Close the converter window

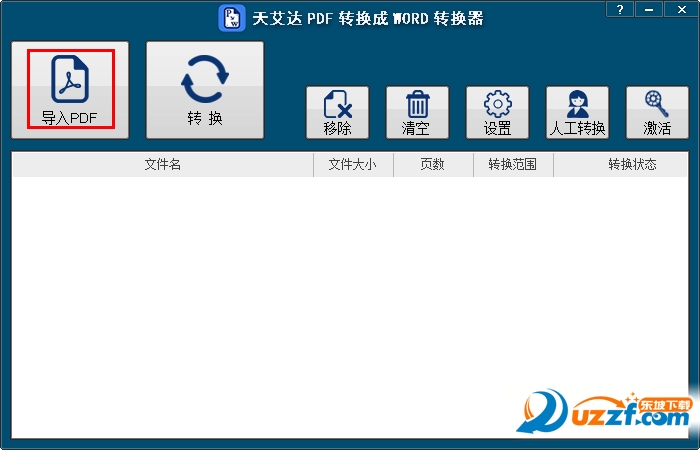(x=681, y=9)
